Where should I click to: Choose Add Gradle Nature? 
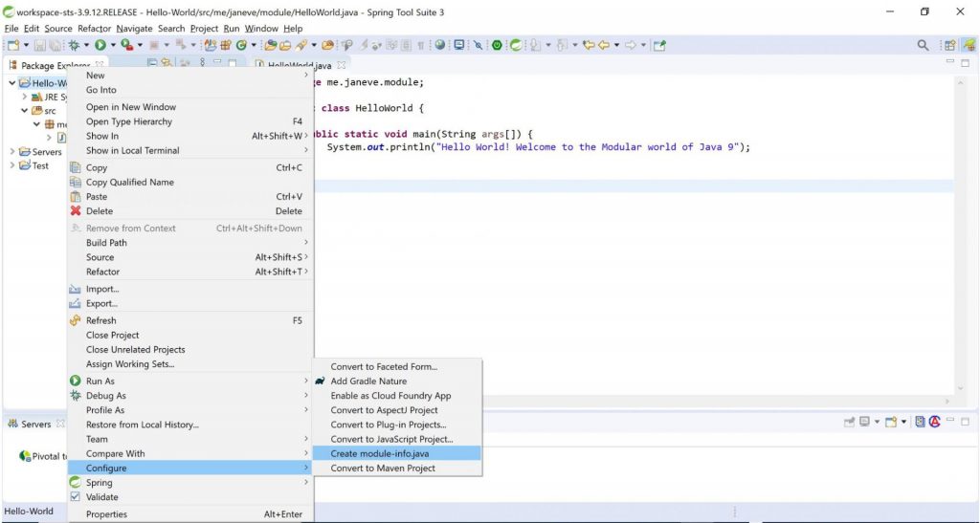pos(397,381)
